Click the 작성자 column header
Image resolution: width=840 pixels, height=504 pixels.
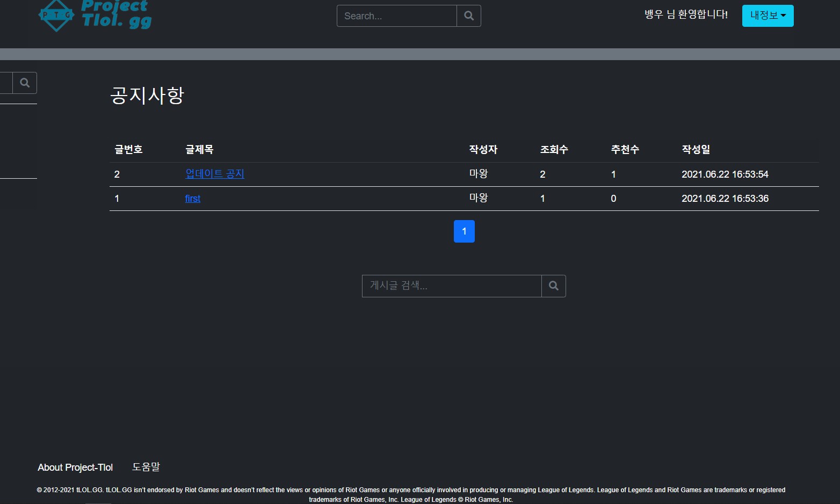coord(483,150)
